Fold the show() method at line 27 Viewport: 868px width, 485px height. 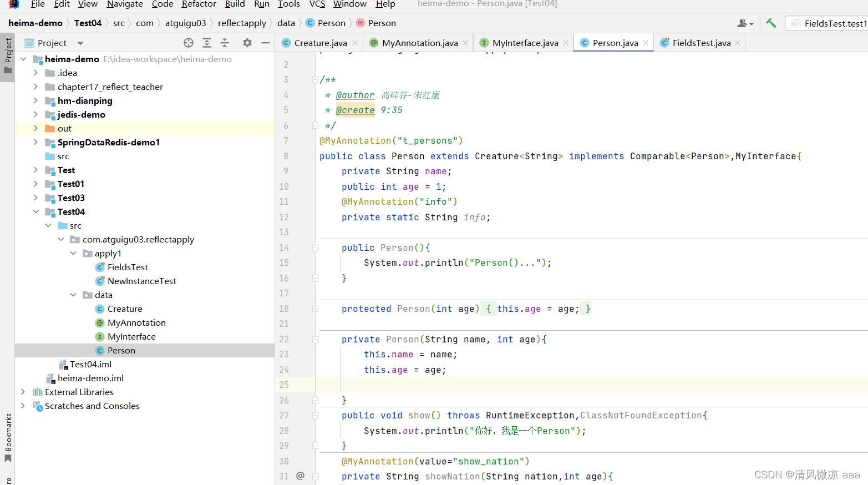[x=315, y=416]
